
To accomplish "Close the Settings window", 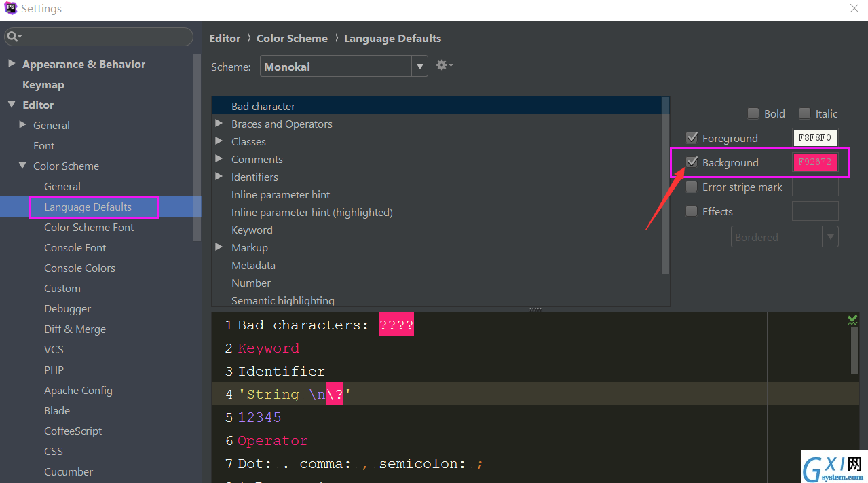I will pyautogui.click(x=854, y=8).
